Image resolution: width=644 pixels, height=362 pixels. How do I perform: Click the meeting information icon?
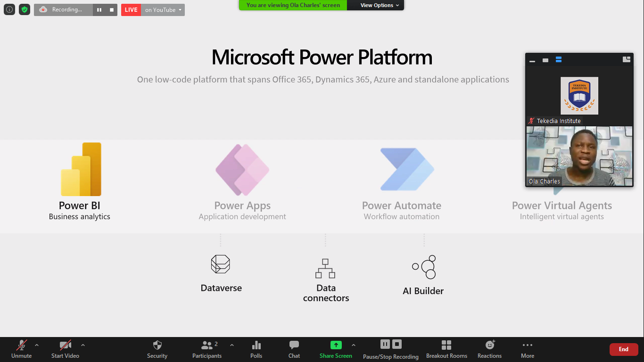9,9
